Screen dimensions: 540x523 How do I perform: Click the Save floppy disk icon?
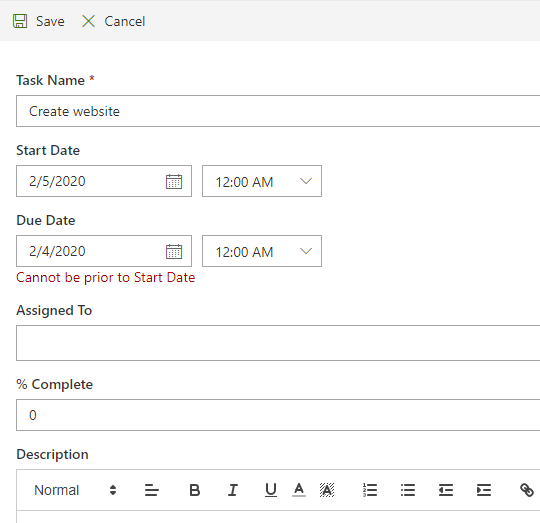[20, 21]
